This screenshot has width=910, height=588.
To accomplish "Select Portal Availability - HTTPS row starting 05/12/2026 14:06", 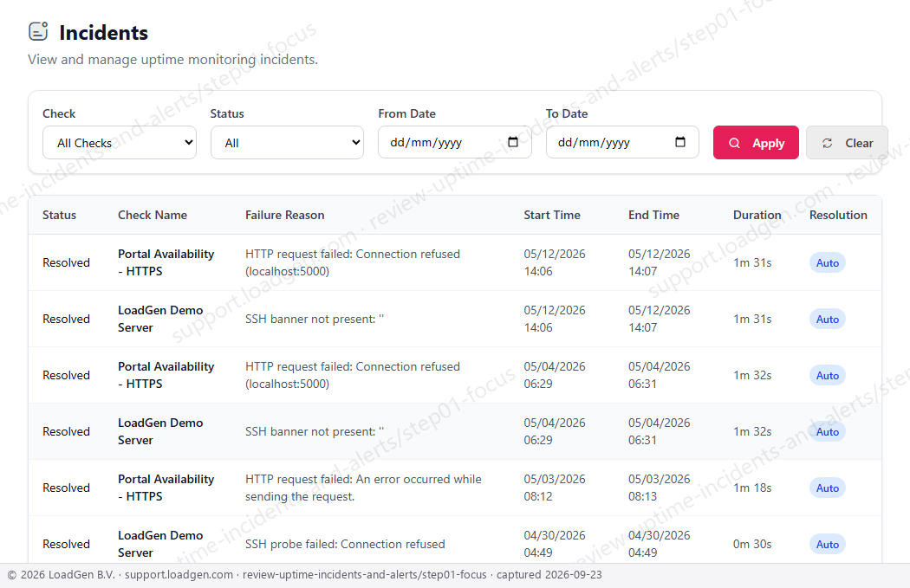I will pyautogui.click(x=455, y=262).
